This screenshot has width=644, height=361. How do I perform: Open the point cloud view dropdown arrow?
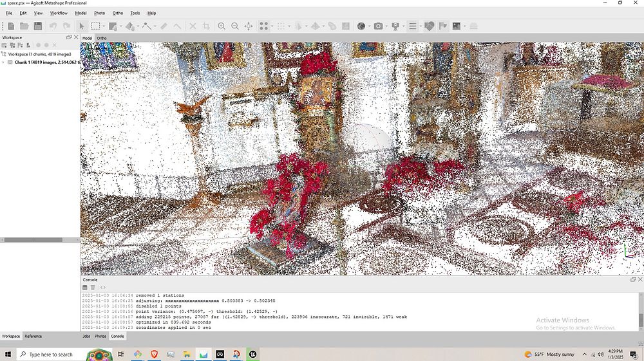point(272,26)
